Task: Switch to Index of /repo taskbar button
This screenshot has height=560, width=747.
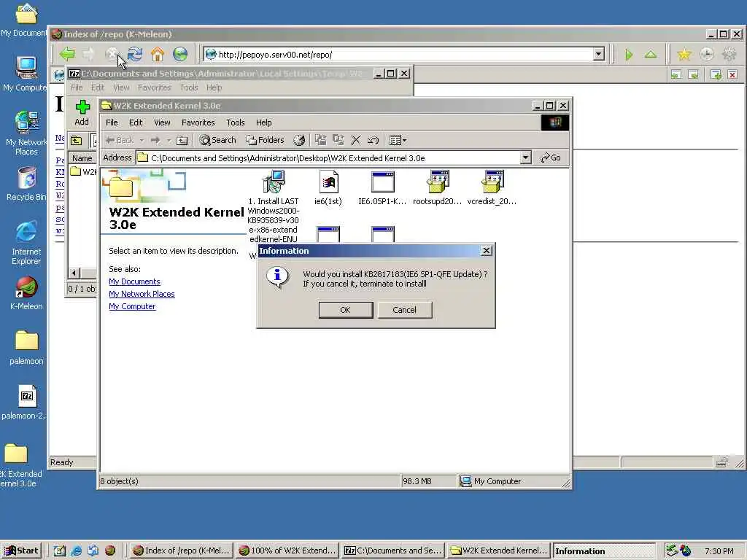Action: tap(181, 551)
